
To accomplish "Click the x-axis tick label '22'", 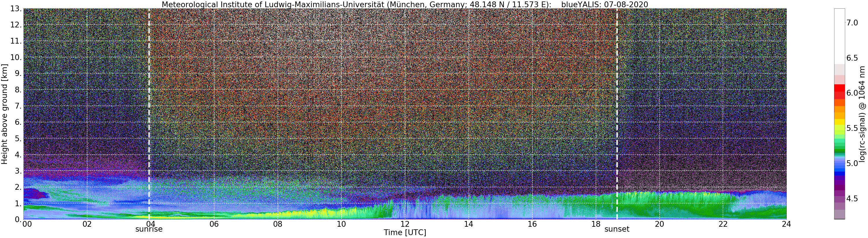I will (723, 224).
